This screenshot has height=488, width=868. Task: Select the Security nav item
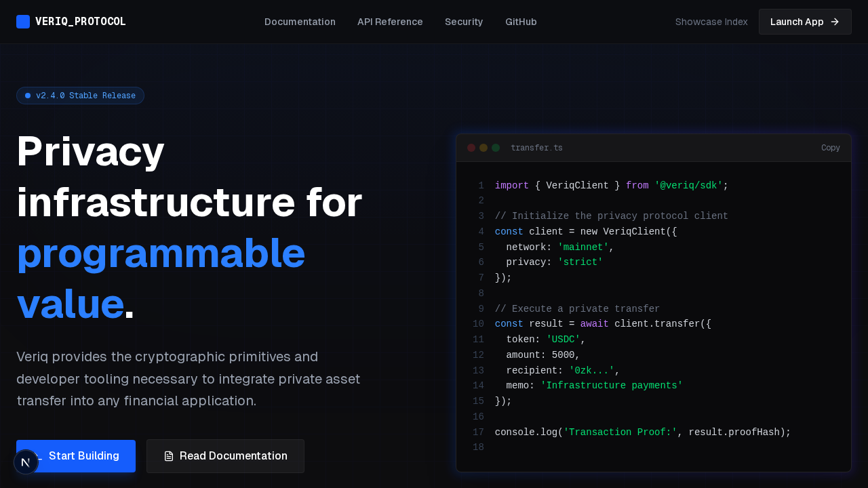[x=464, y=22]
